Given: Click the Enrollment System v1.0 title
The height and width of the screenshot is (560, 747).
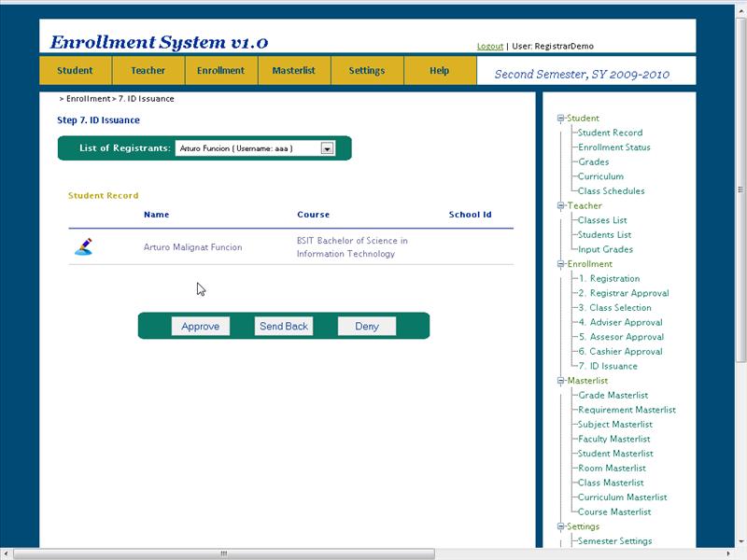Looking at the screenshot, I should tap(159, 42).
